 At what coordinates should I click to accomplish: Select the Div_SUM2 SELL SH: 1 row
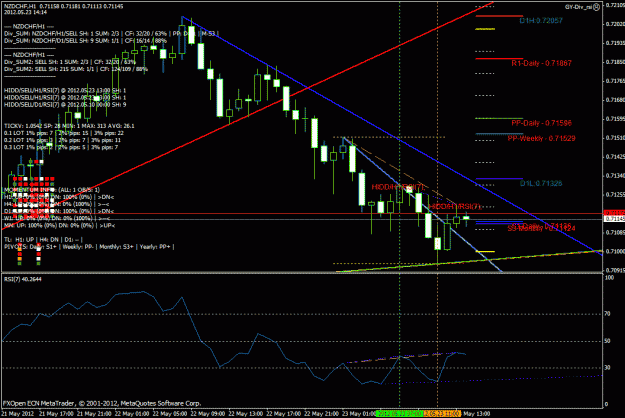70,62
